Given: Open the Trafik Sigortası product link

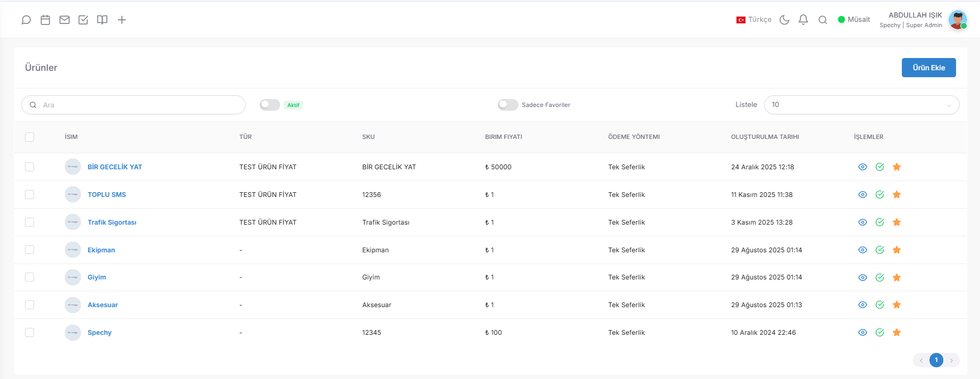Looking at the screenshot, I should [112, 223].
